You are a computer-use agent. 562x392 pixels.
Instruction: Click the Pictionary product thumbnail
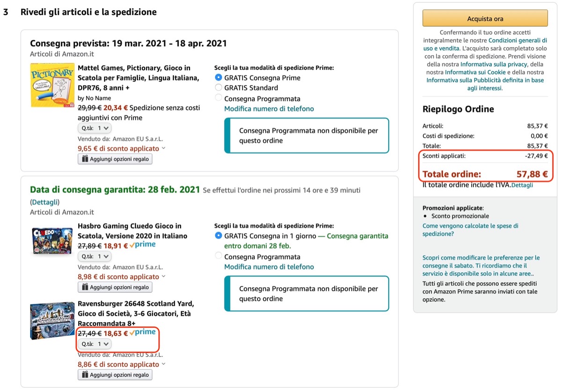coord(52,85)
